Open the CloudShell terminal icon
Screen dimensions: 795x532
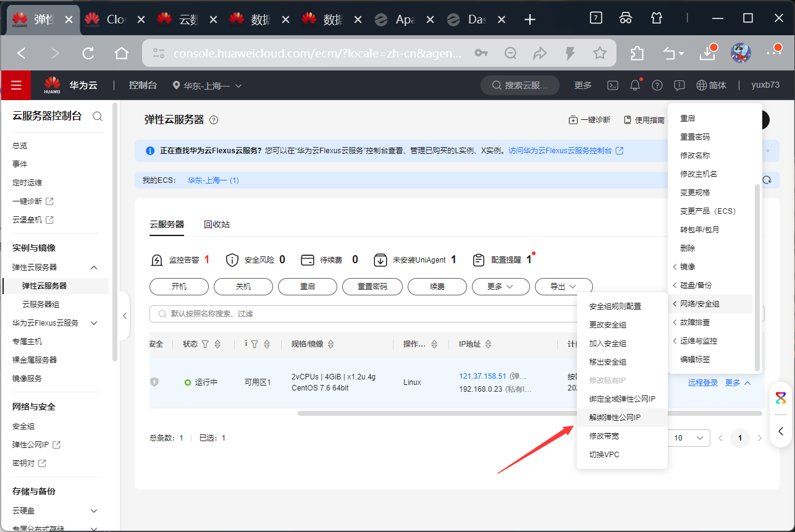tap(613, 85)
